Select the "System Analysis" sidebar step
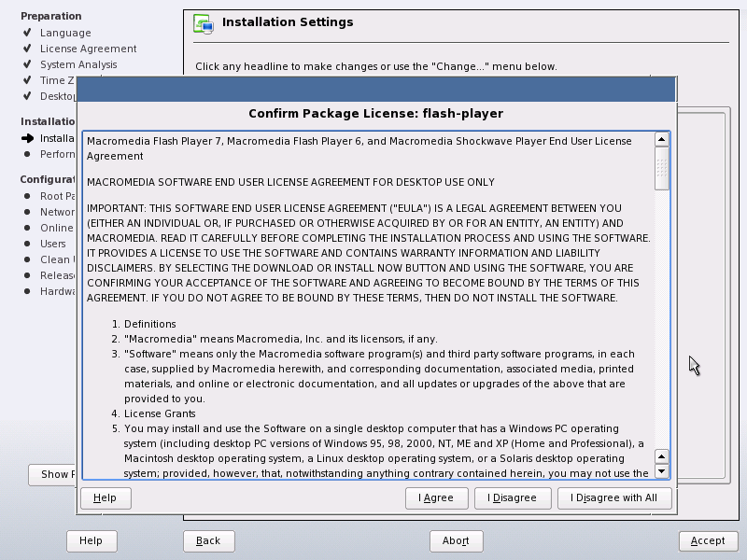The height and width of the screenshot is (560, 747). [x=78, y=64]
